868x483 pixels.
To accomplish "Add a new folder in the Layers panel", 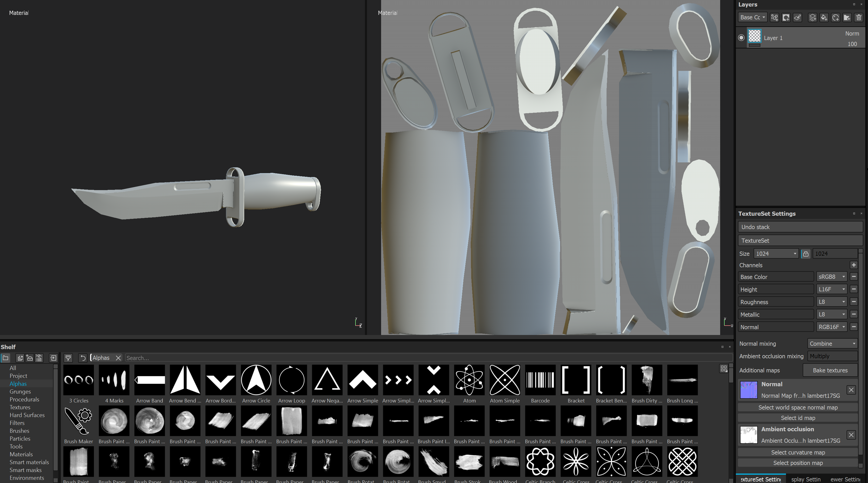I will pos(847,17).
